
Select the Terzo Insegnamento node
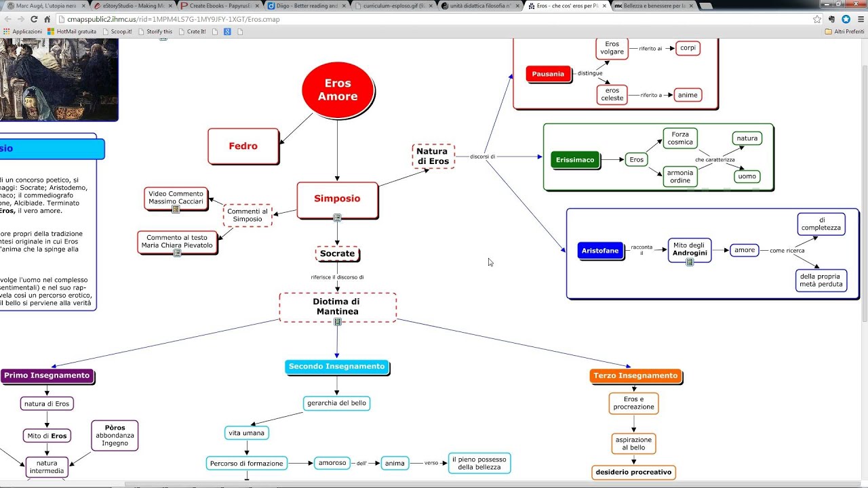tap(635, 375)
